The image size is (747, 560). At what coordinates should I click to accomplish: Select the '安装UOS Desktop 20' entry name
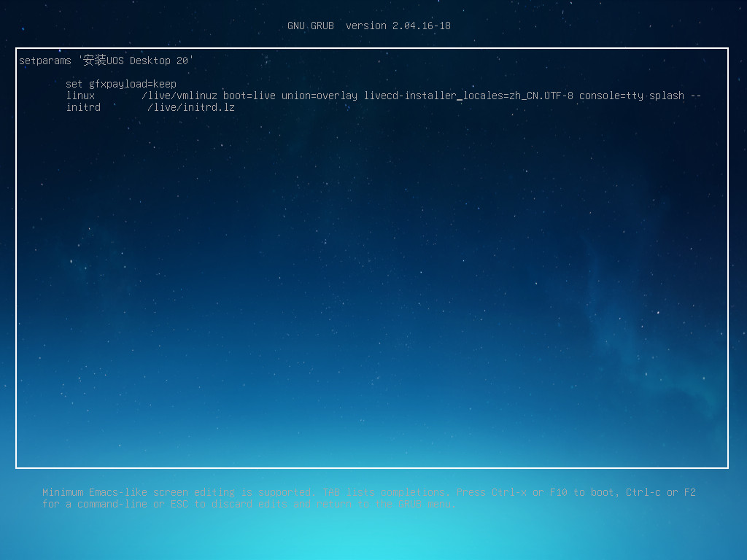coord(136,61)
